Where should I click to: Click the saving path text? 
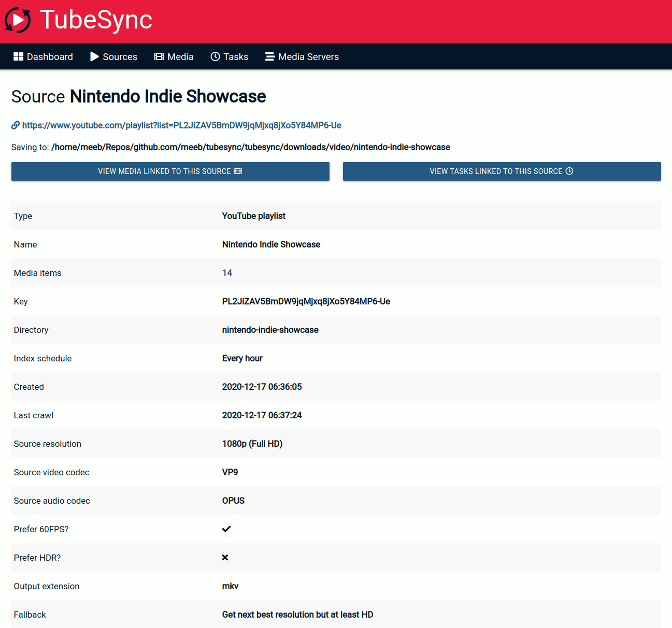point(251,147)
